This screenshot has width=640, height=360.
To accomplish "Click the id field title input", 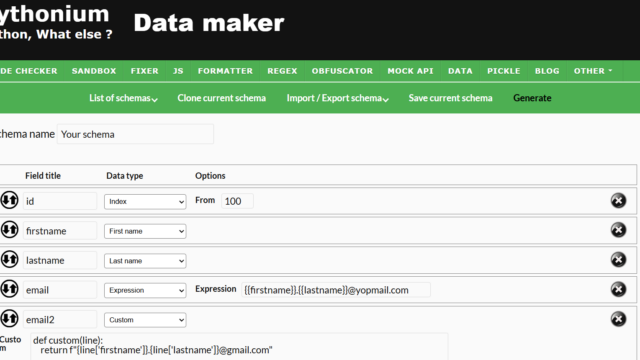I will tap(60, 201).
